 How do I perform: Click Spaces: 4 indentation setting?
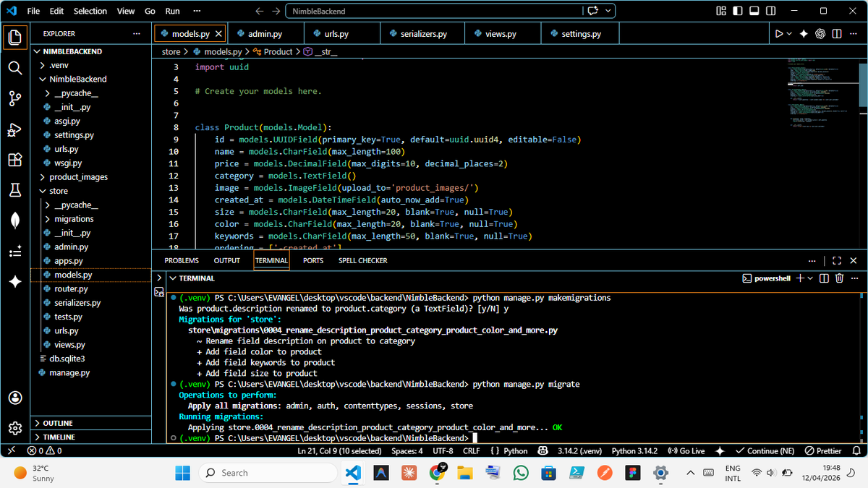[x=407, y=450]
